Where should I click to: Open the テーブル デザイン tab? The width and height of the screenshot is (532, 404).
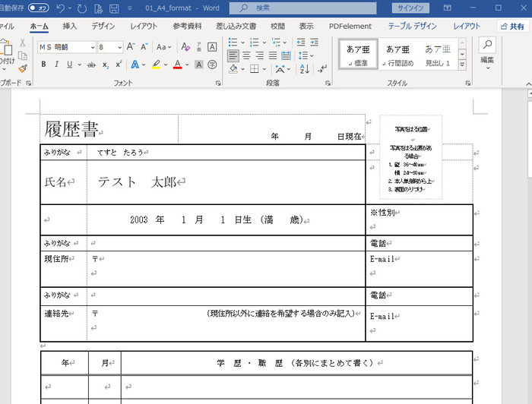[412, 26]
